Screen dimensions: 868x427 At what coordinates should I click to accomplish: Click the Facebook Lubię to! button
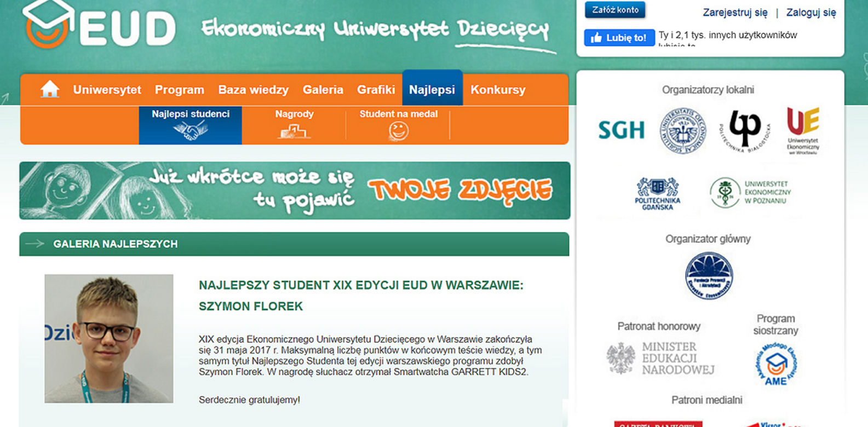(619, 38)
